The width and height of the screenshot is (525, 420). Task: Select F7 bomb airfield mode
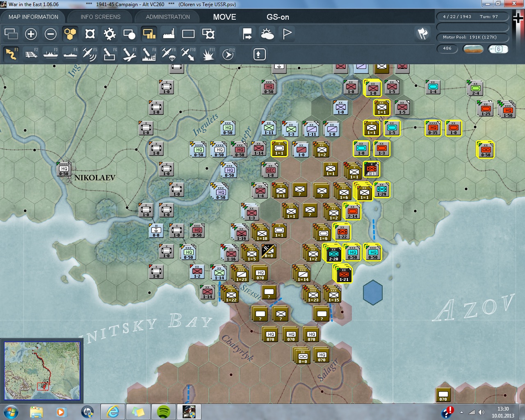[129, 54]
